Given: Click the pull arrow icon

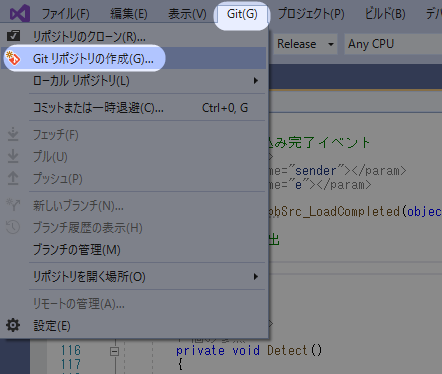Looking at the screenshot, I should pyautogui.click(x=13, y=156).
